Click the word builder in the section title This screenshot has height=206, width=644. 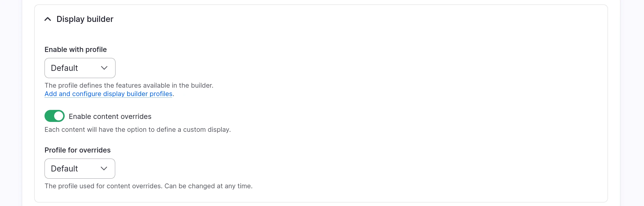[100, 19]
